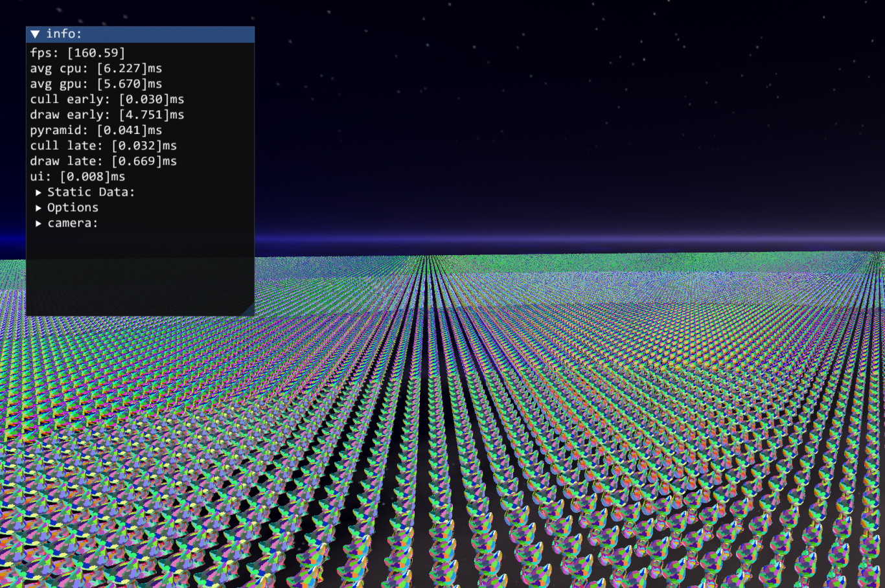This screenshot has width=885, height=588.
Task: Expand the camera section arrow
Action: click(x=38, y=223)
